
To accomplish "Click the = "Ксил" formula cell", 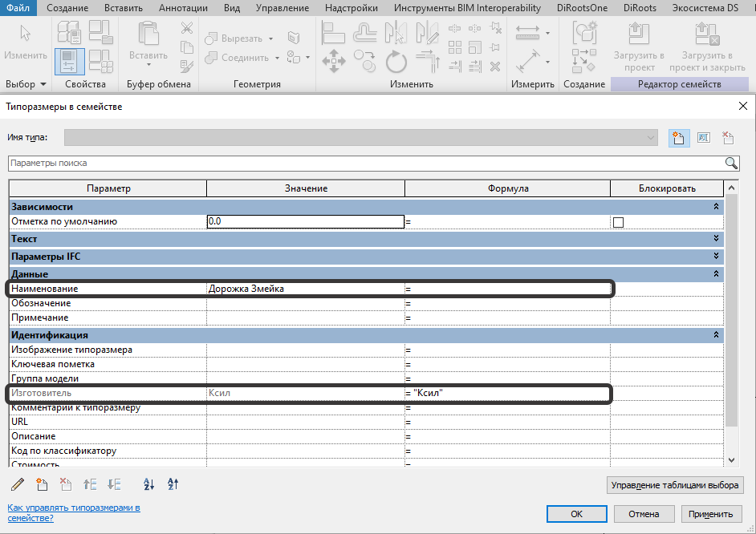I will click(508, 393).
